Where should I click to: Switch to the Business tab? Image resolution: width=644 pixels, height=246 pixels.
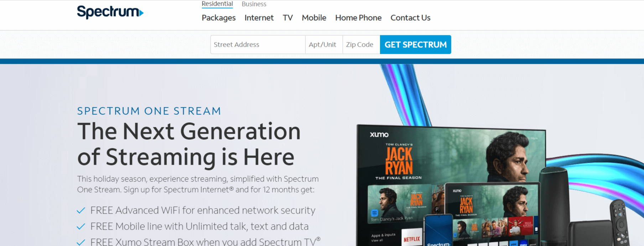pyautogui.click(x=254, y=4)
